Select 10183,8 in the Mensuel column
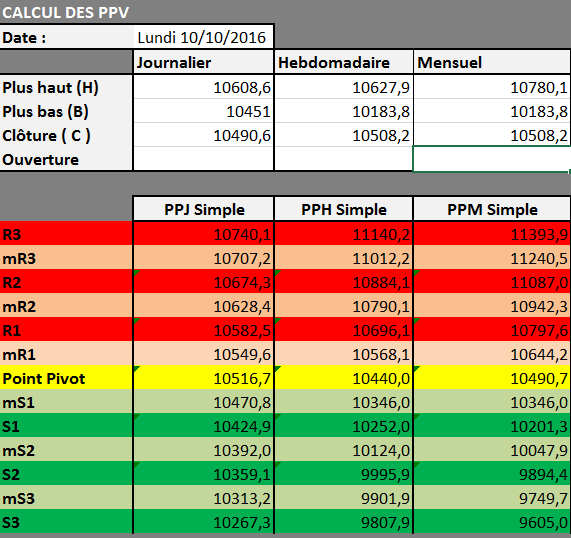 click(x=492, y=111)
